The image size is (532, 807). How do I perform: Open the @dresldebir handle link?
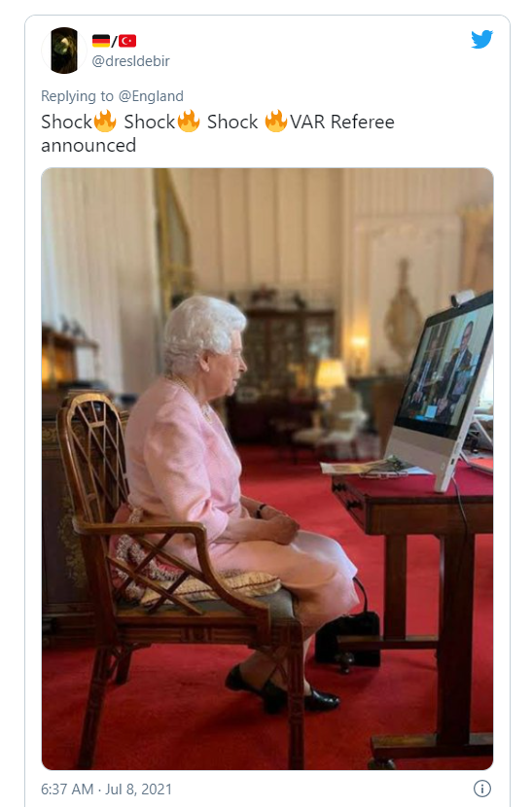(x=130, y=61)
